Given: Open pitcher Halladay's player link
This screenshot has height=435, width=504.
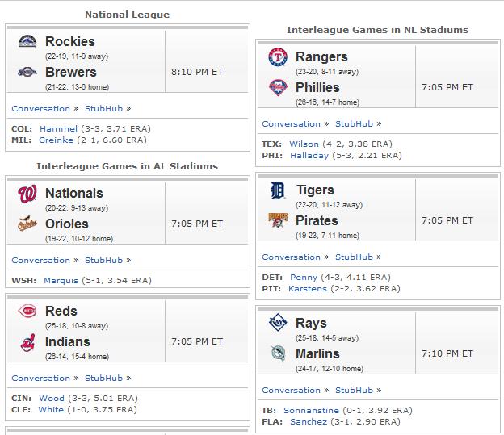Looking at the screenshot, I should (x=309, y=156).
